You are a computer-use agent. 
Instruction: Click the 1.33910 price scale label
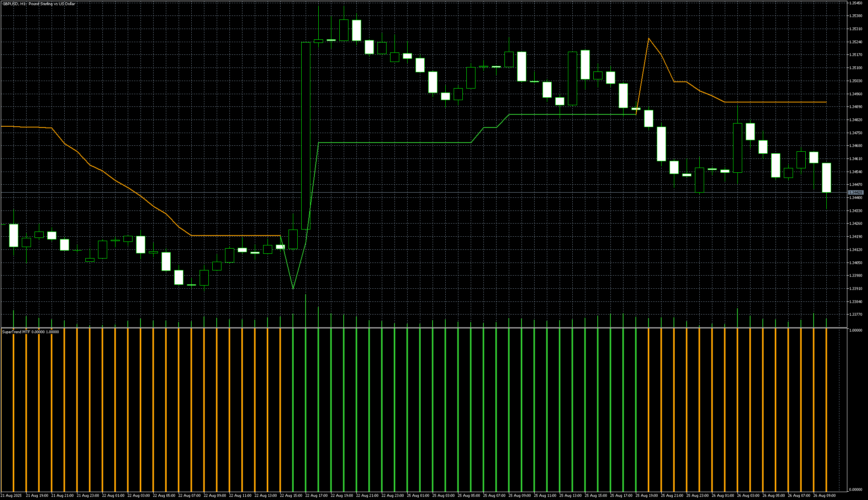click(855, 289)
